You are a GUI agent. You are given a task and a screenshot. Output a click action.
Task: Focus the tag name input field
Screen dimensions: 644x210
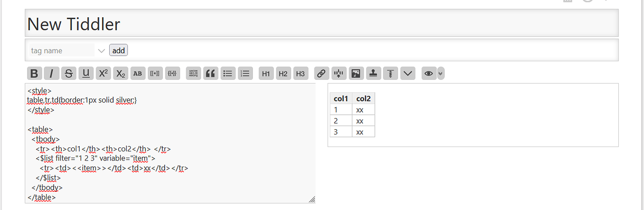pos(62,50)
